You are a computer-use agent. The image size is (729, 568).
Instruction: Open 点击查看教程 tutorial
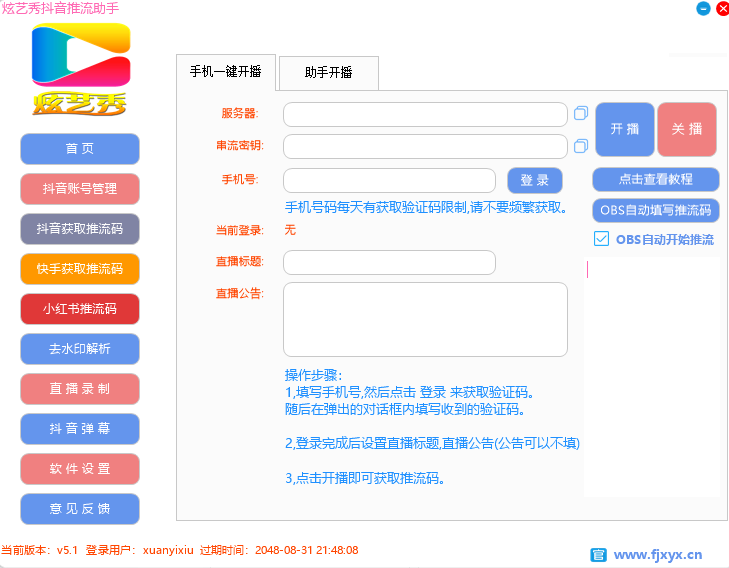[x=656, y=179]
